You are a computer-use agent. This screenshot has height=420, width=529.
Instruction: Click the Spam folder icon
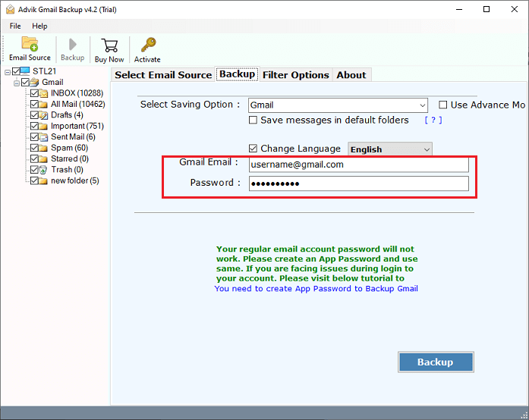[43, 148]
